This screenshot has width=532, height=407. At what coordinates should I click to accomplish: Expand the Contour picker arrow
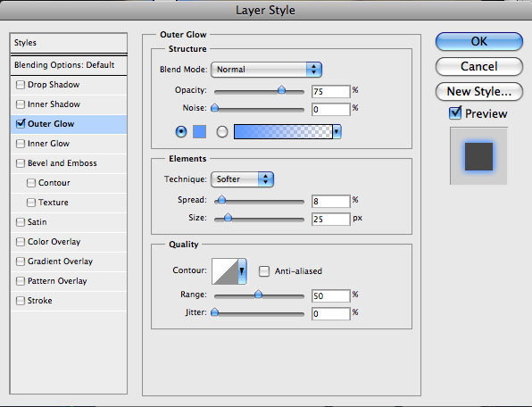click(242, 271)
